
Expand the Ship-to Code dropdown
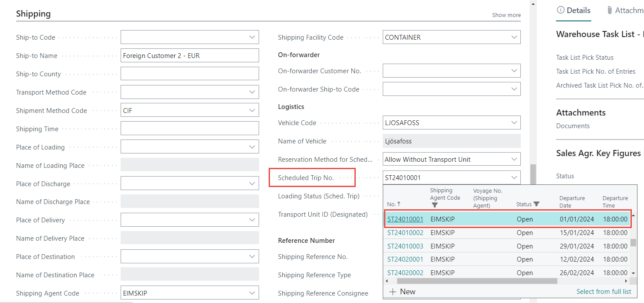252,37
